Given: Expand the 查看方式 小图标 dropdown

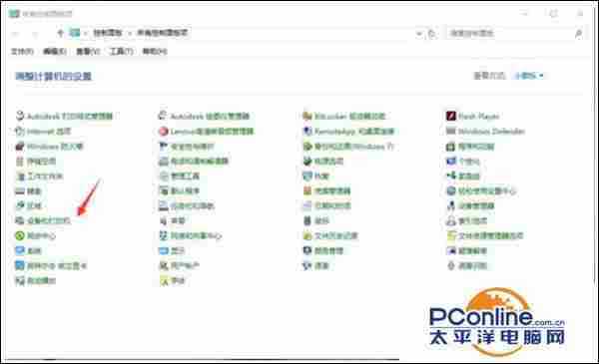Looking at the screenshot, I should tap(529, 76).
